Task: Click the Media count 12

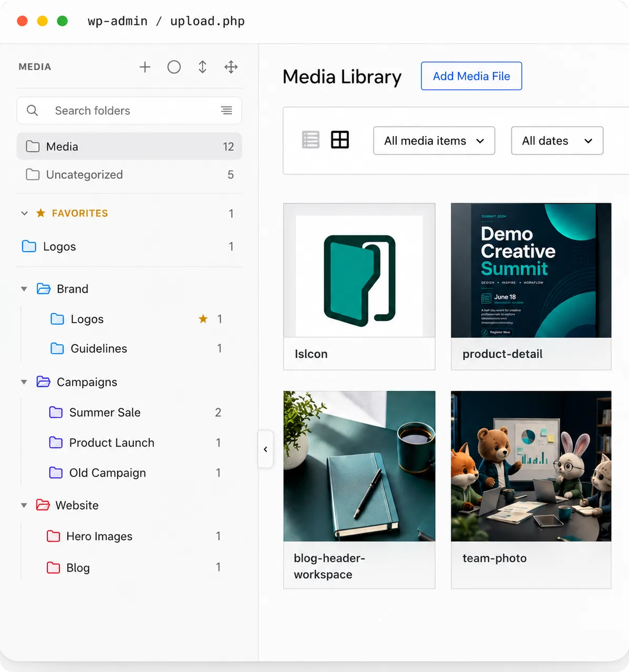Action: coord(228,147)
